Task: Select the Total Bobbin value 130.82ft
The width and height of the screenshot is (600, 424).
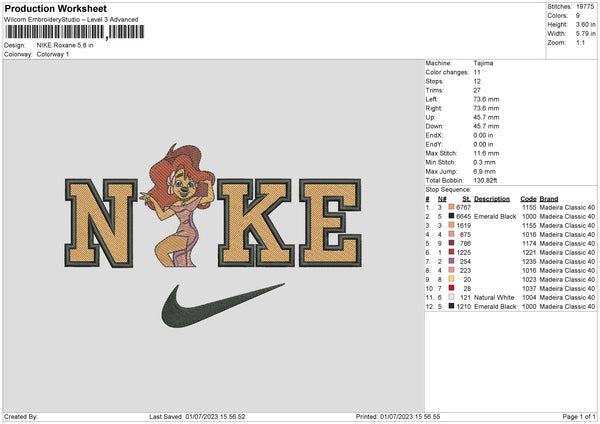Action: 485,180
